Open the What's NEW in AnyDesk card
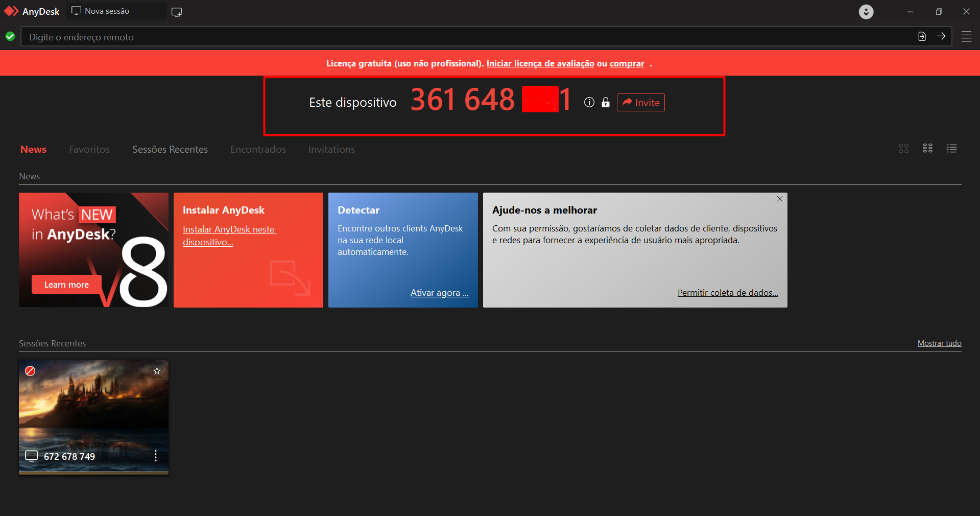 coord(93,250)
